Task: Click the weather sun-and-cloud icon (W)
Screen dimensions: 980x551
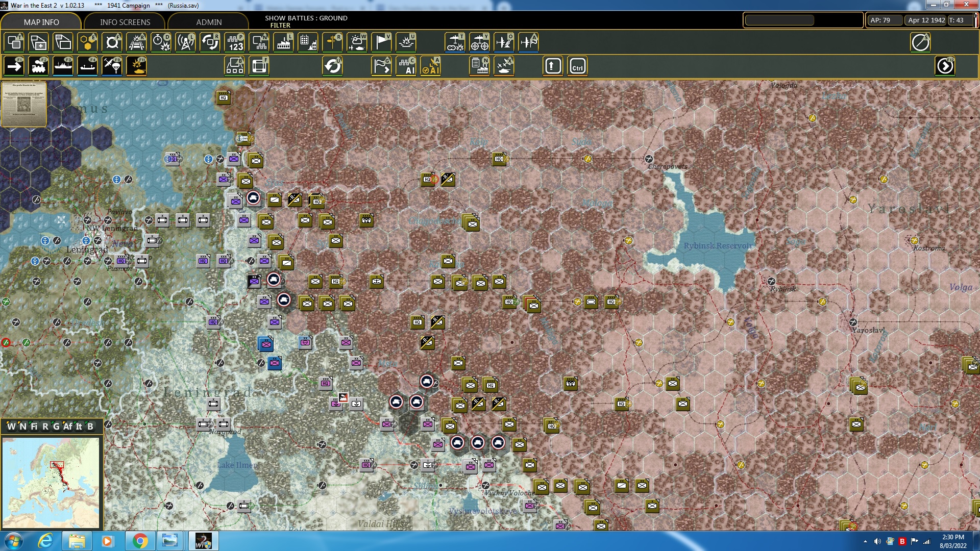Action: [357, 42]
